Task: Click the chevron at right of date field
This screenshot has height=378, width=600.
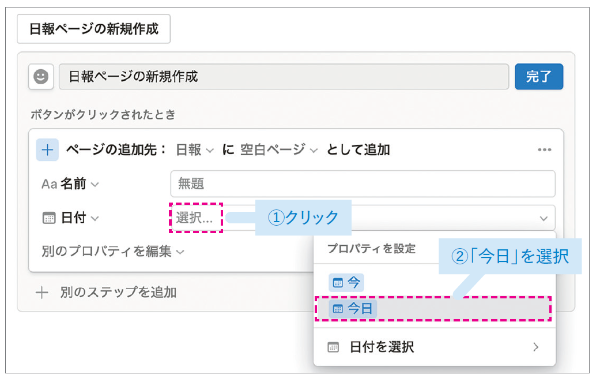Action: 543,218
